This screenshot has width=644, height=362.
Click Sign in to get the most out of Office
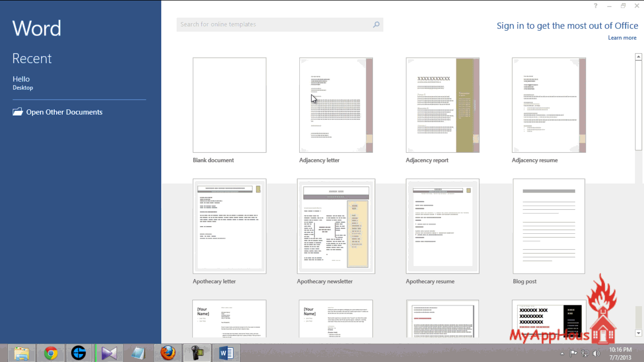tap(567, 26)
